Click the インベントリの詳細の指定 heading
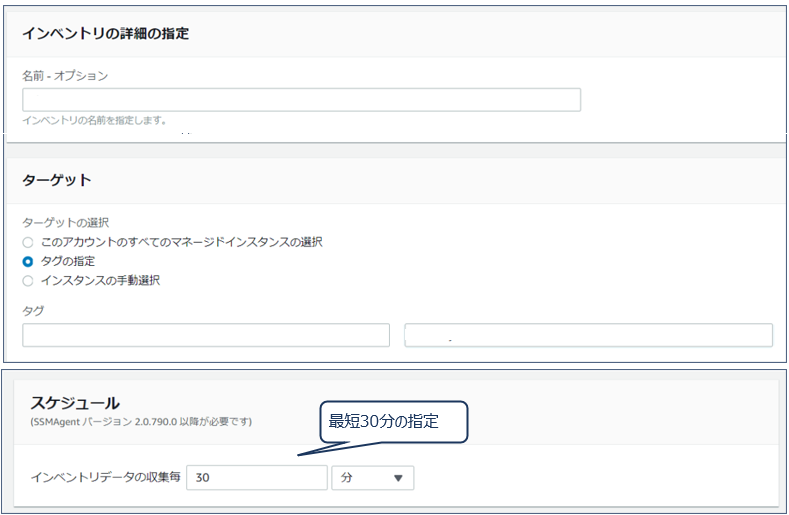Viewport: 789px width, 515px height. pyautogui.click(x=106, y=33)
